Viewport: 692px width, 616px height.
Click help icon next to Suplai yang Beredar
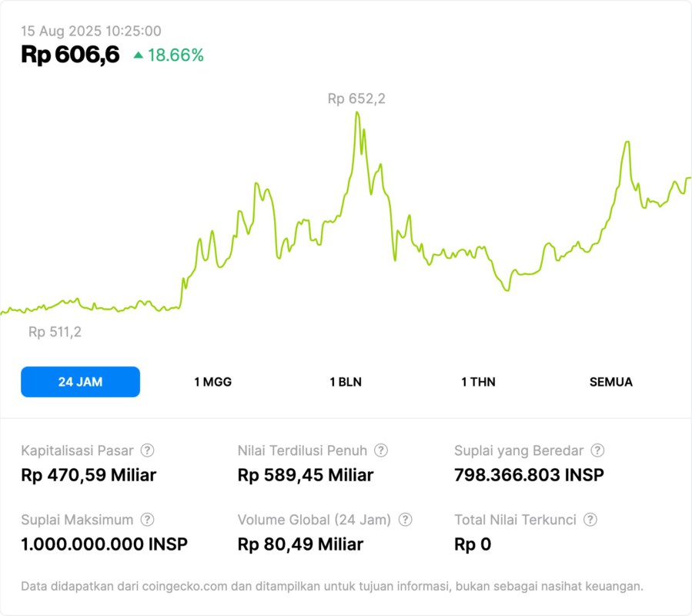coord(597,450)
